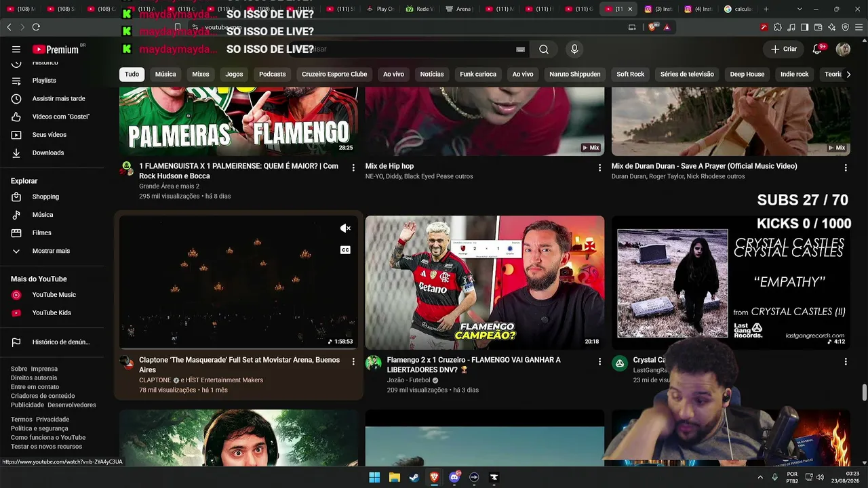Screen dimensions: 868x488
Task: Show more filter chips with right arrow
Action: 848,75
